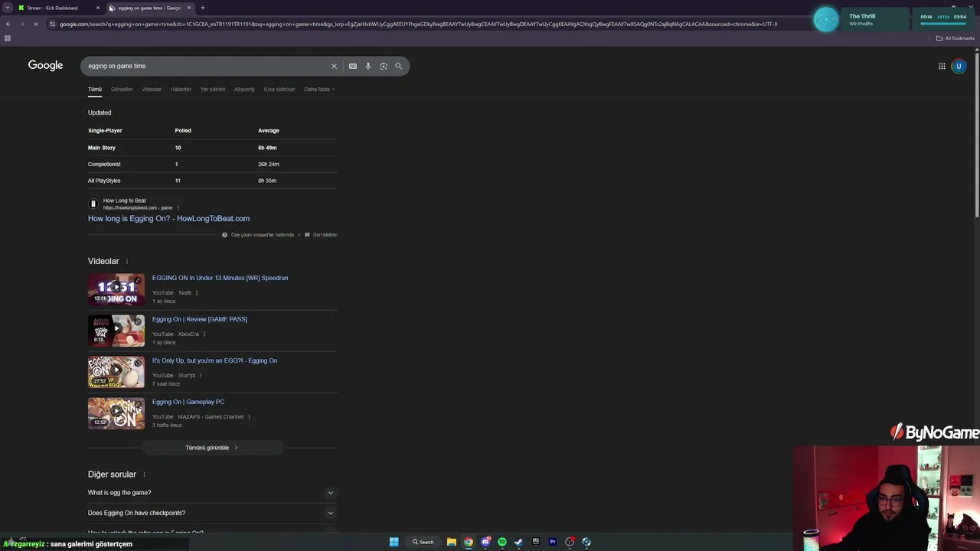This screenshot has width=980, height=551.
Task: Open options for the XboxEra video
Action: 204,334
